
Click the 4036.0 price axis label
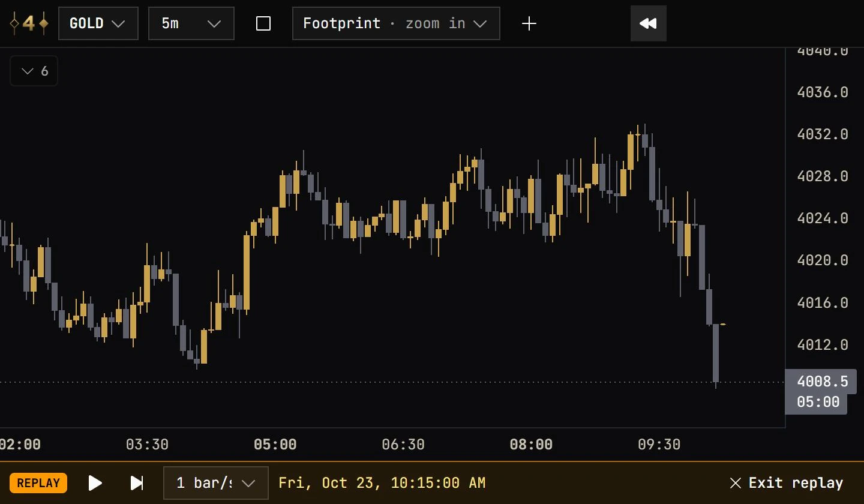[x=823, y=92]
